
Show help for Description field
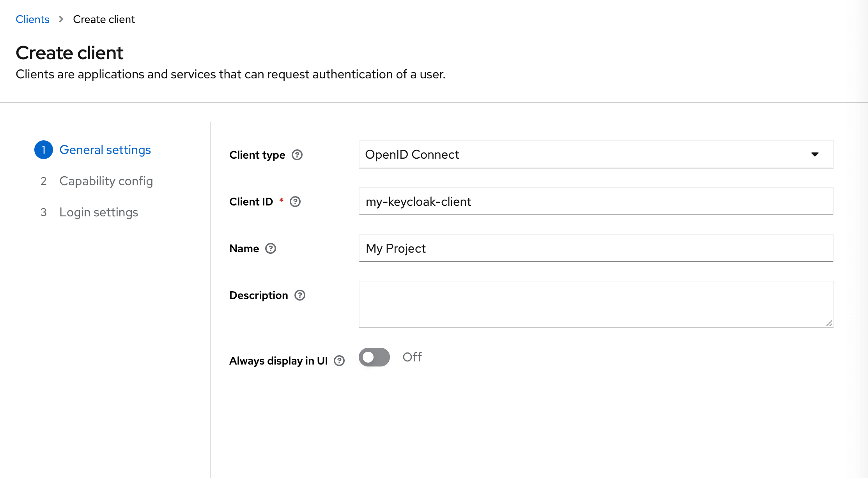pos(300,295)
